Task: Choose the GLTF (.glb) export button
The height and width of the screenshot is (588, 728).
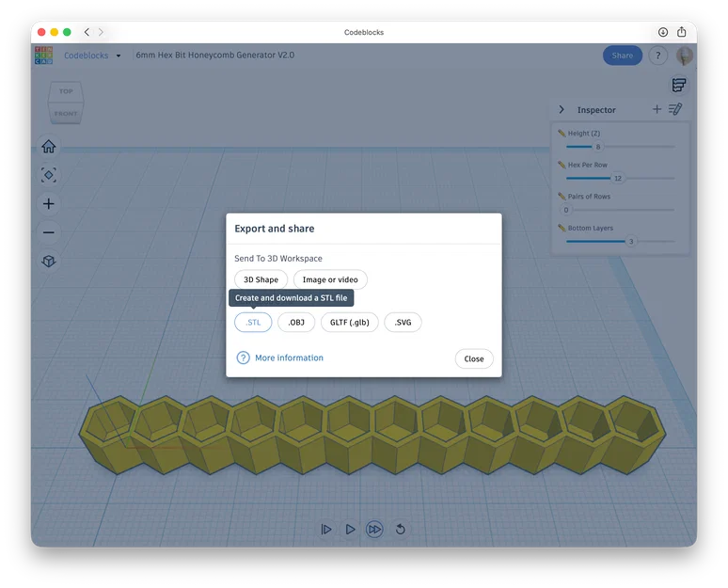Action: pyautogui.click(x=350, y=323)
